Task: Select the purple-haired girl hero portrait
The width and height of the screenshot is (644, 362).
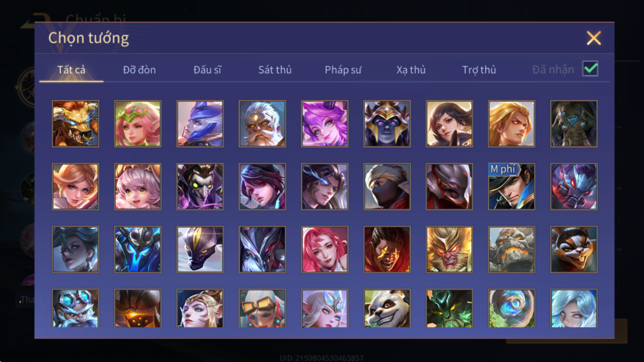Action: coord(324,124)
